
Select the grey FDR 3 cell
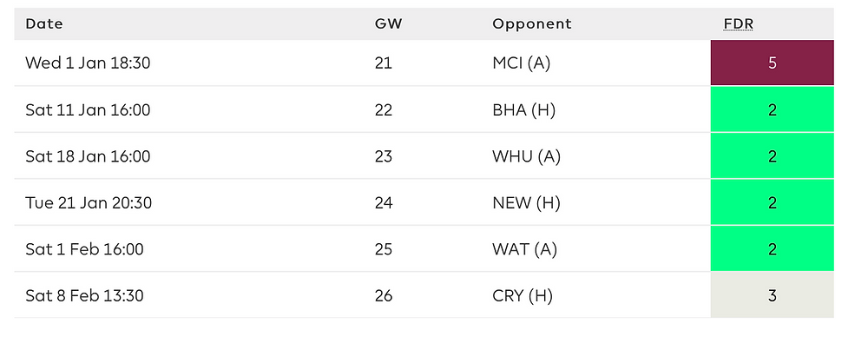773,295
